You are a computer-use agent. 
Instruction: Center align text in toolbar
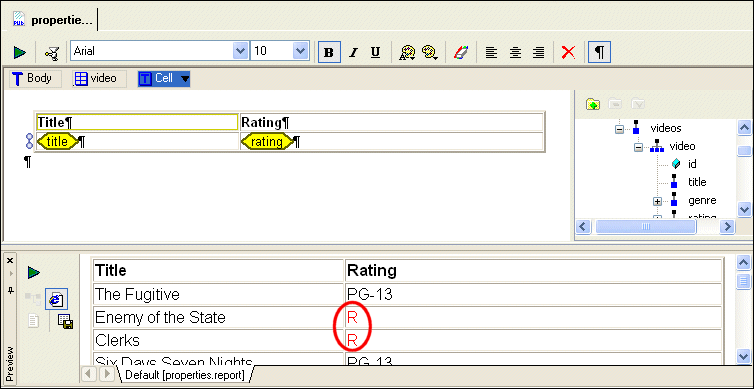pos(515,52)
